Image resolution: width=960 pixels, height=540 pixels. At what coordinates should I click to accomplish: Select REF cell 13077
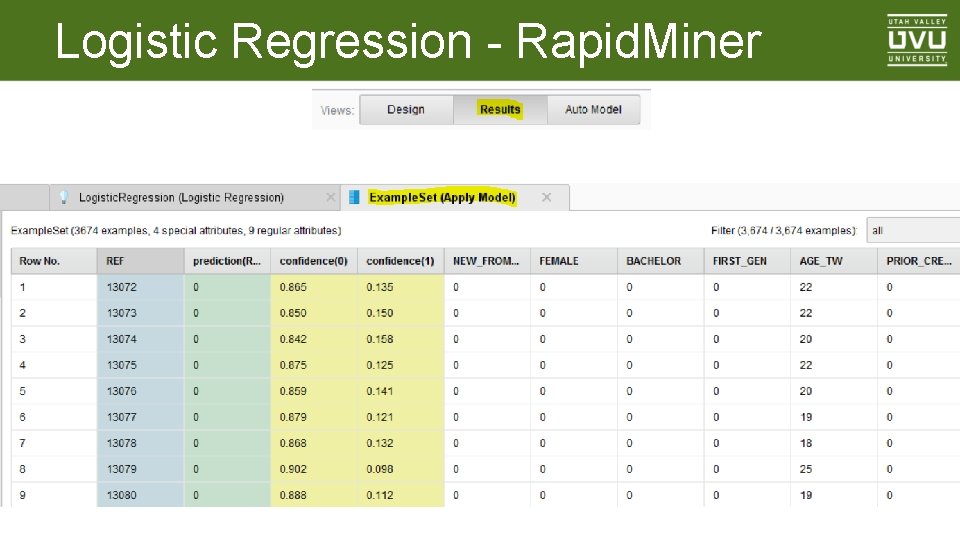(x=140, y=417)
